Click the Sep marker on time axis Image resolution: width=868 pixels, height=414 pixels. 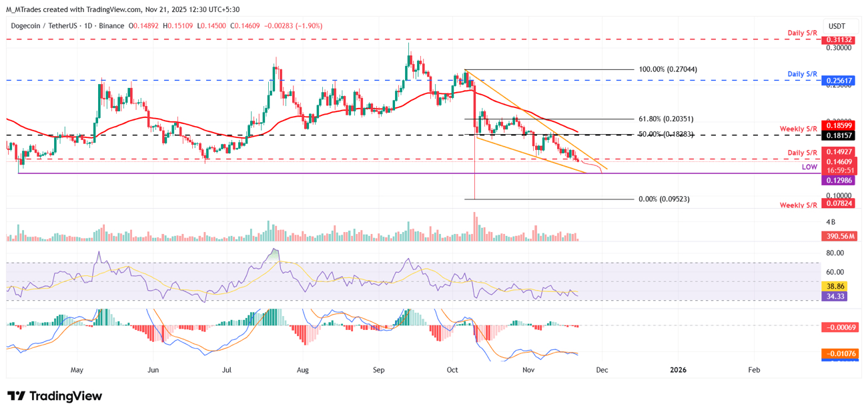pos(380,369)
